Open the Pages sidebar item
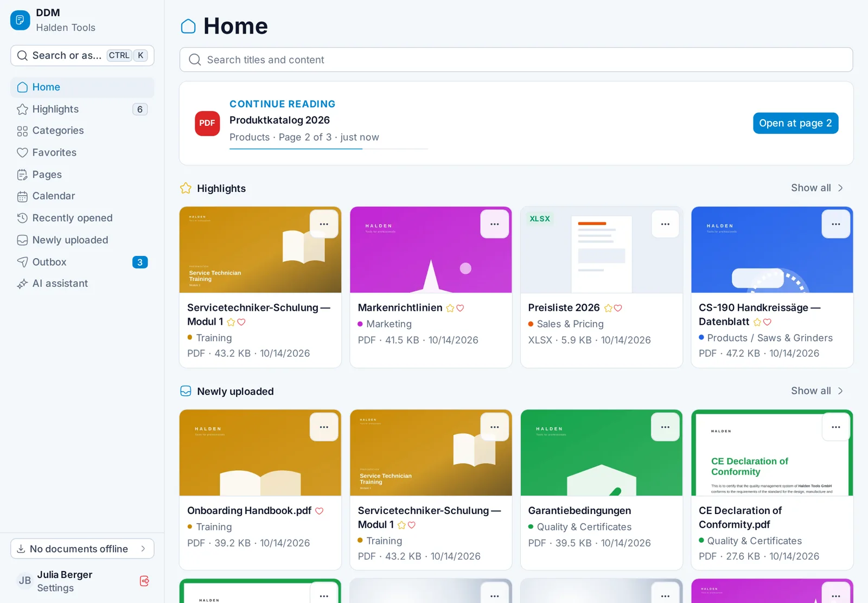The height and width of the screenshot is (603, 868). click(82, 175)
